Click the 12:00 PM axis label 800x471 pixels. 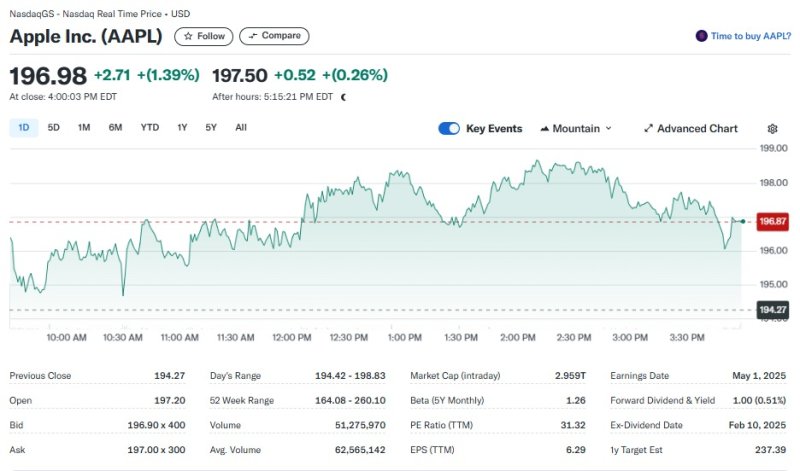click(291, 338)
